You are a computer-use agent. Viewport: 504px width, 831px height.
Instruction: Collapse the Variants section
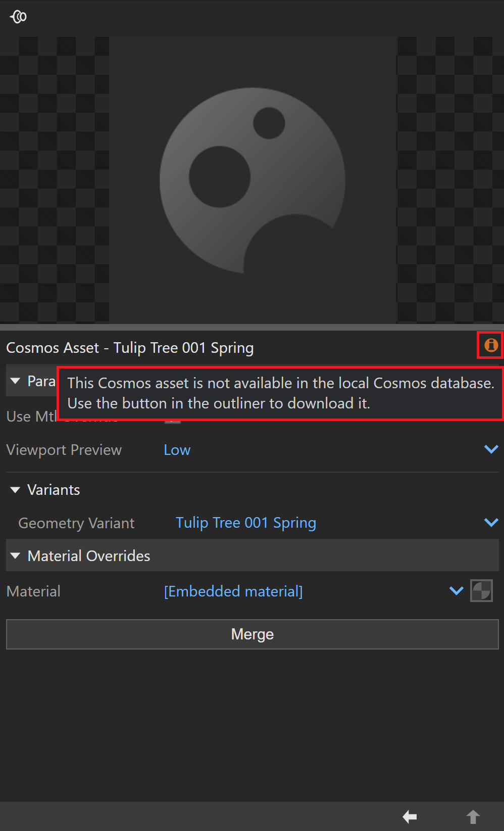pyautogui.click(x=15, y=490)
